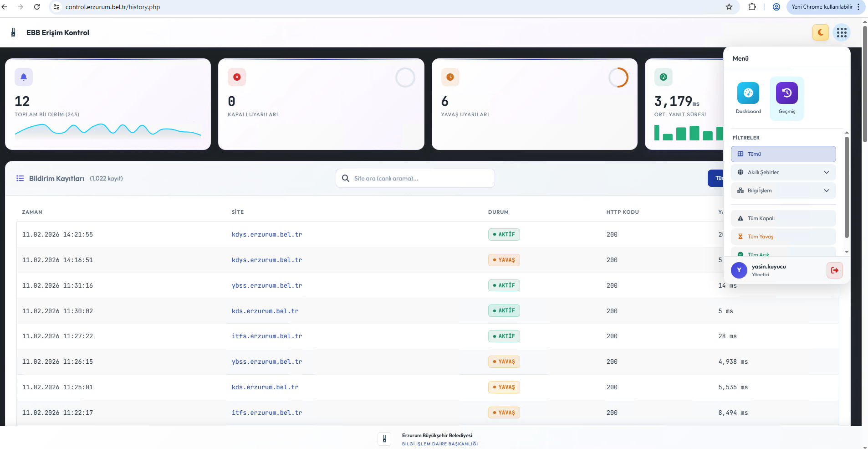Image resolution: width=868 pixels, height=449 pixels.
Task: Click the EBB logo icon in header
Action: coord(13,32)
